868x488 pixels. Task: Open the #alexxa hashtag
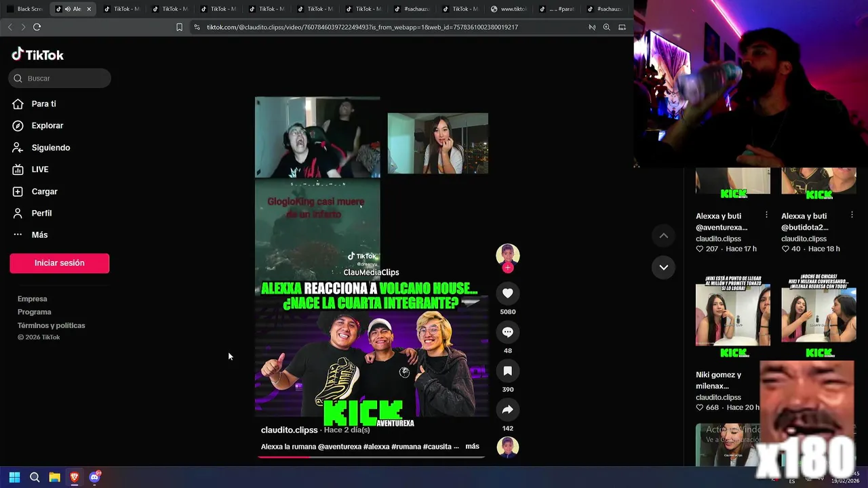[376, 447]
